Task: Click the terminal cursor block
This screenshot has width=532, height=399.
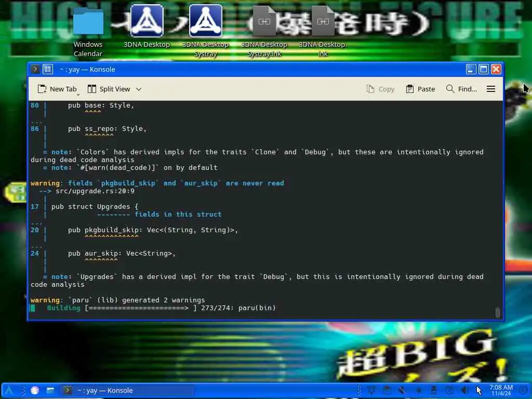Action: pos(33,308)
